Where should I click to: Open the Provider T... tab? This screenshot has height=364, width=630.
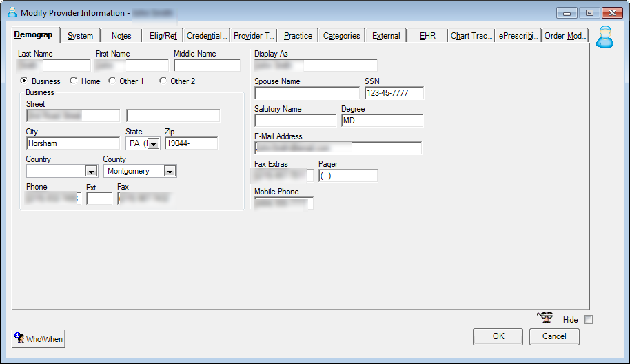pyautogui.click(x=254, y=36)
